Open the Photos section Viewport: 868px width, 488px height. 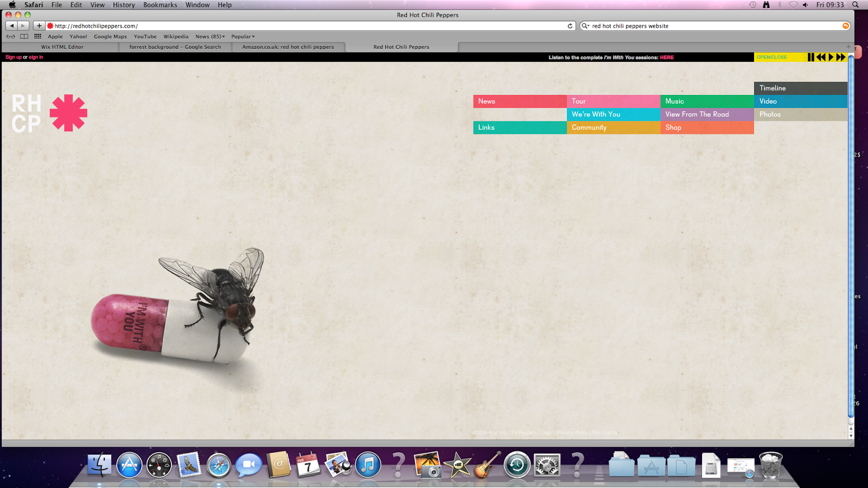tap(801, 114)
